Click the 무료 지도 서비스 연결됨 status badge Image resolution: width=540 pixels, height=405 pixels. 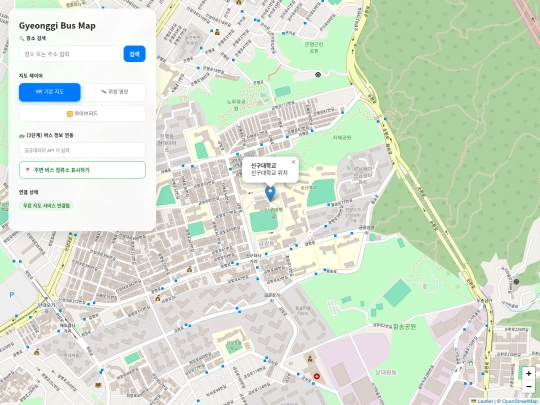click(46, 206)
